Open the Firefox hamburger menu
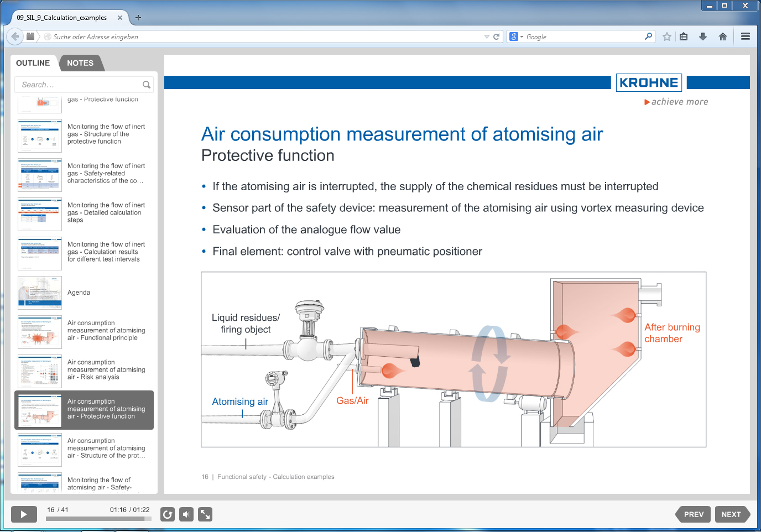The width and height of the screenshot is (761, 532). coord(746,36)
